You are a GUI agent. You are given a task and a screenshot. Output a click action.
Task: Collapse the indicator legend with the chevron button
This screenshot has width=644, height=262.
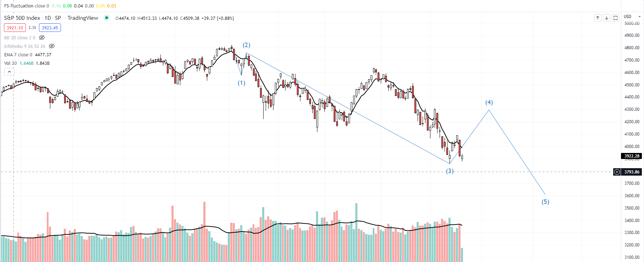pyautogui.click(x=9, y=71)
